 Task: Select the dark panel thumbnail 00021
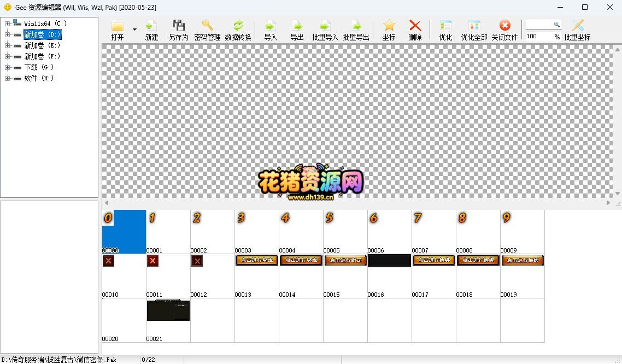point(168,320)
